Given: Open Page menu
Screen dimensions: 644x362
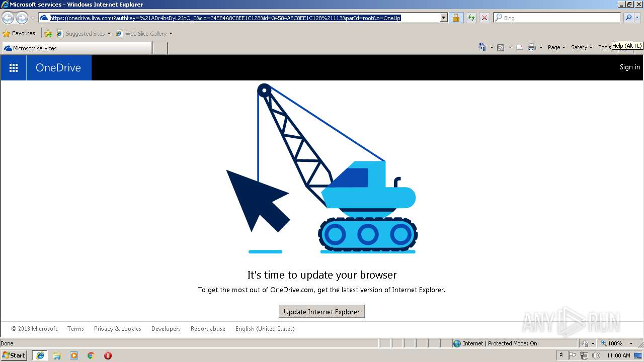Looking at the screenshot, I should [x=556, y=47].
